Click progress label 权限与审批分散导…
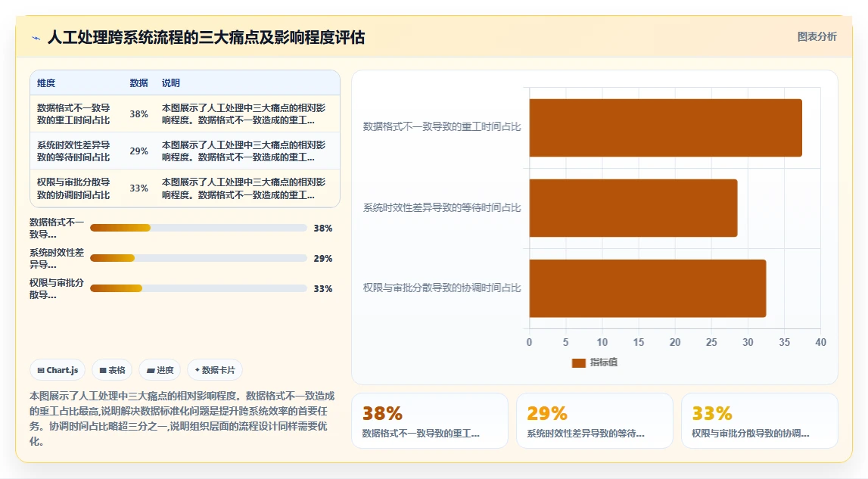This screenshot has height=479, width=868. coord(57,288)
